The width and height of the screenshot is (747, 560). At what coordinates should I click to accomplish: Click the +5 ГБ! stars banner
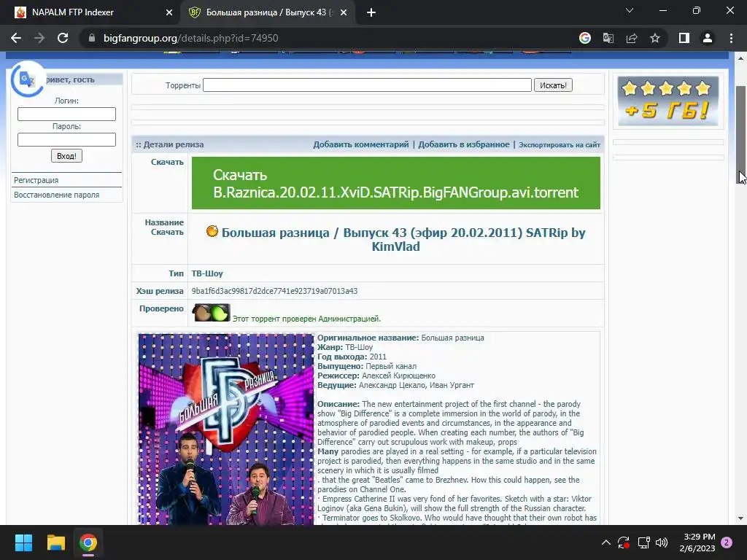[668, 101]
